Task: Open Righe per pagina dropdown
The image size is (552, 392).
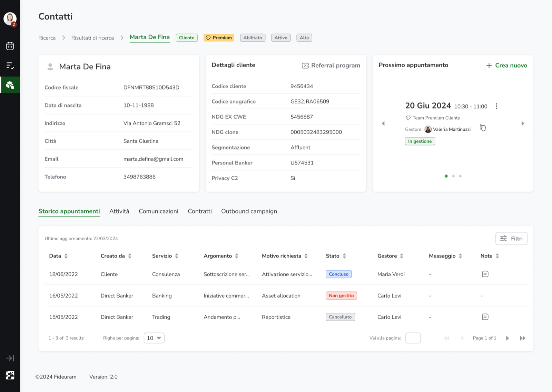Action: click(x=154, y=338)
